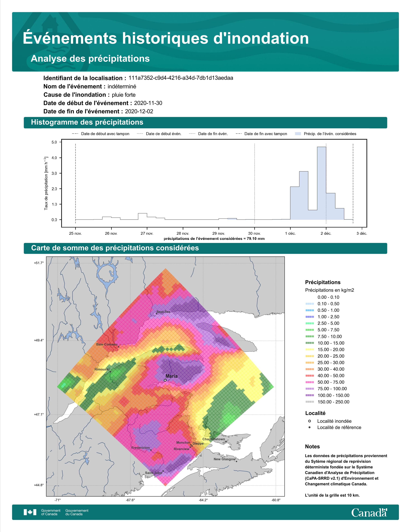This screenshot has height=532, width=411.
Task: Click the Government of Canada footer text
Action: click(x=51, y=512)
